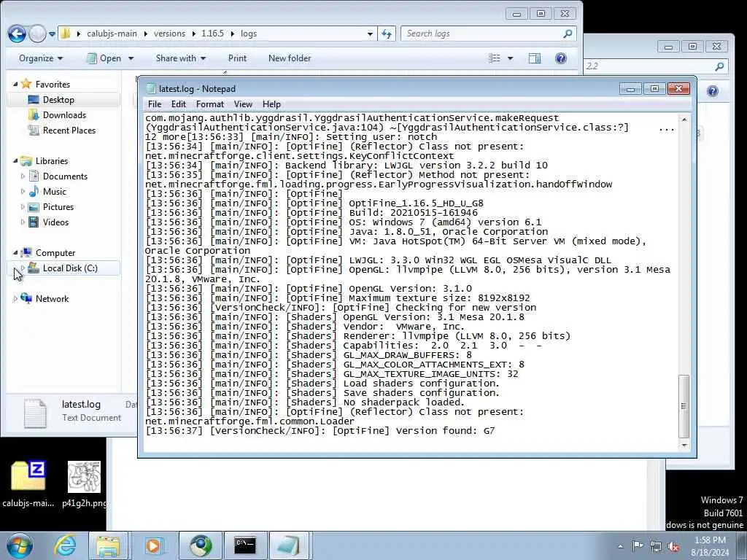Viewport: 747px width, 560px height.
Task: Open Notepad Help menu
Action: (271, 104)
